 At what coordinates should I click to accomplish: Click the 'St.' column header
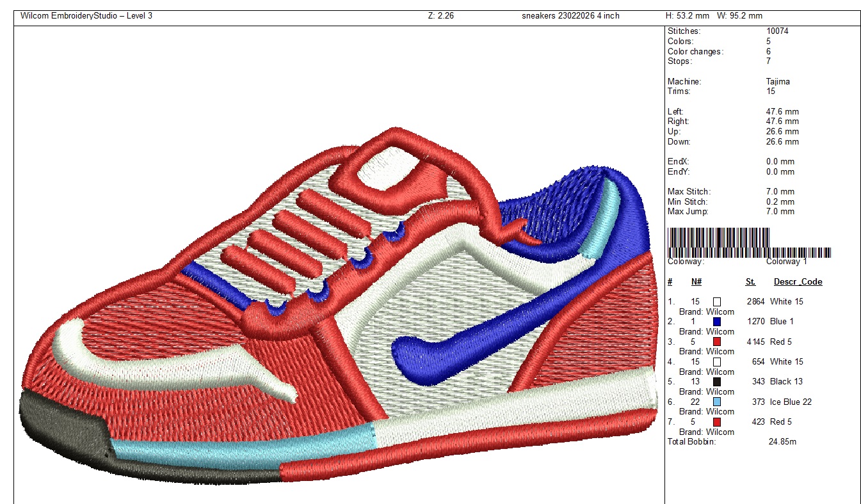(x=750, y=282)
